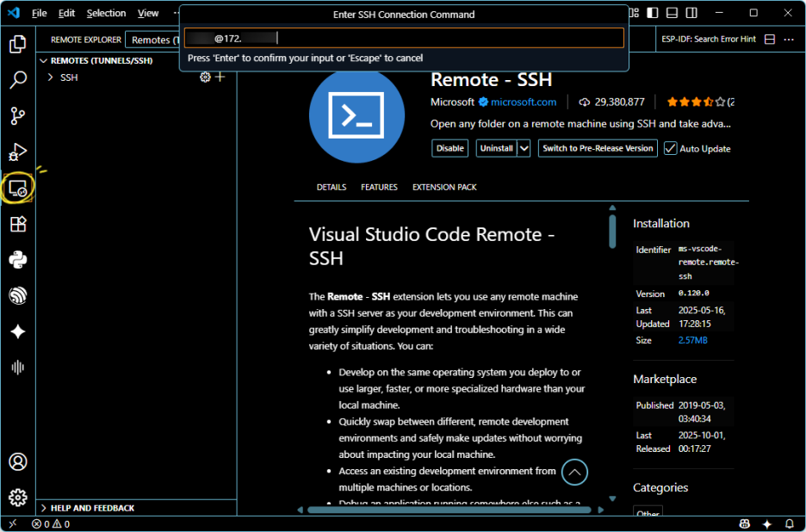The image size is (806, 532).
Task: Click the horizontal scrollbar left arrow
Action: point(301,510)
